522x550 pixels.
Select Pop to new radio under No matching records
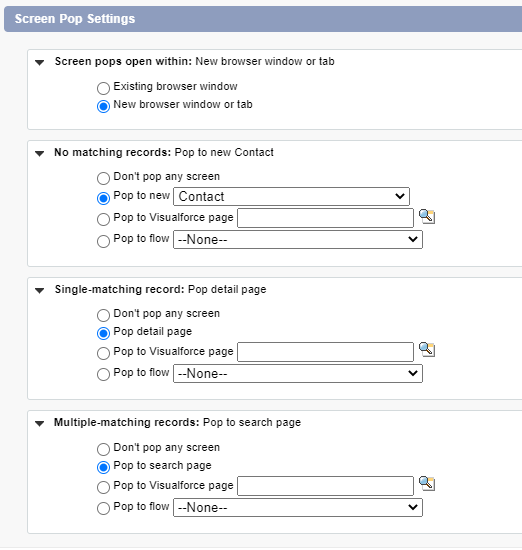103,198
